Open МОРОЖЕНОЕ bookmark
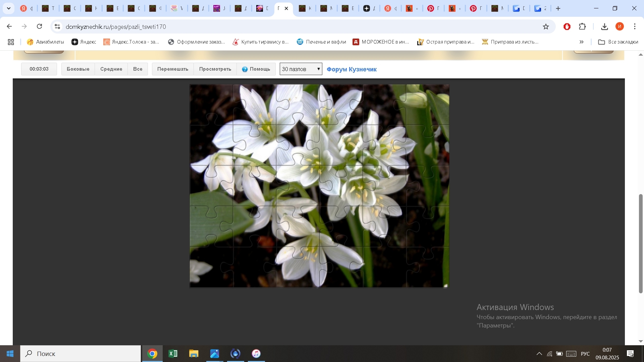The height and width of the screenshot is (362, 644). (x=381, y=42)
